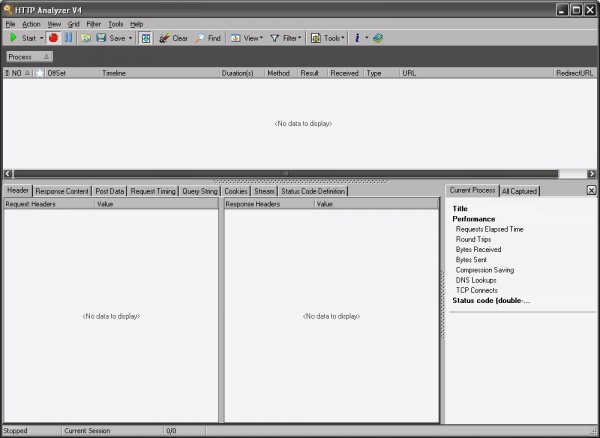Click the Duration(s) column header
The image size is (600, 438).
(242, 73)
